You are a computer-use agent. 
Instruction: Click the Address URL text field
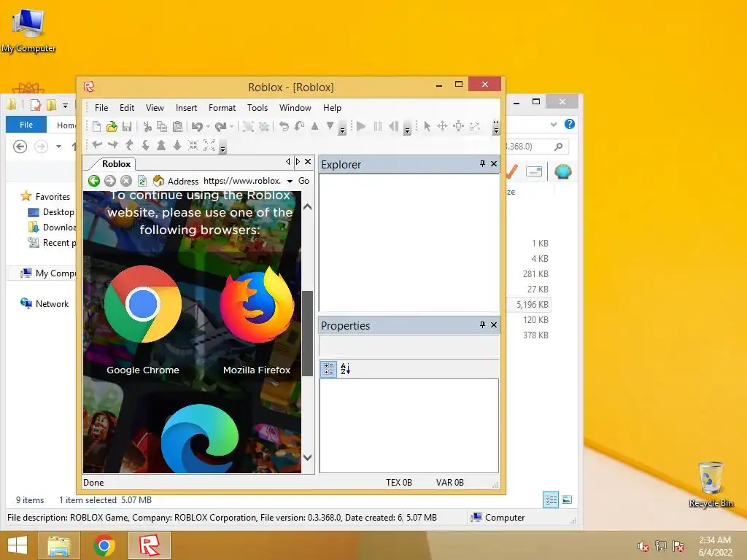coord(242,181)
